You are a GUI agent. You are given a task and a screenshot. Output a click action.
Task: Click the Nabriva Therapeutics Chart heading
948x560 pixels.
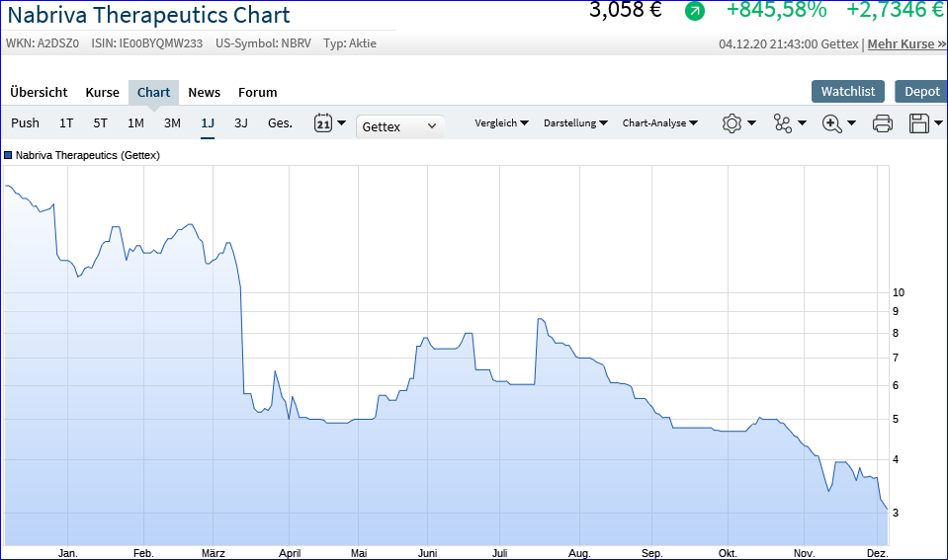tap(148, 15)
